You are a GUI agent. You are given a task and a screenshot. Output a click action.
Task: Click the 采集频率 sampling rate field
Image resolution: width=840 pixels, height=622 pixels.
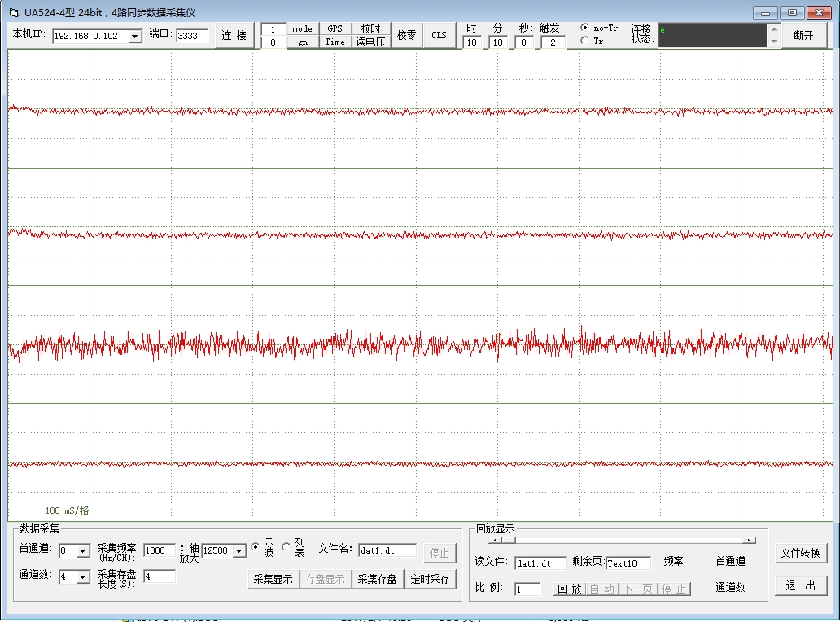(x=159, y=550)
